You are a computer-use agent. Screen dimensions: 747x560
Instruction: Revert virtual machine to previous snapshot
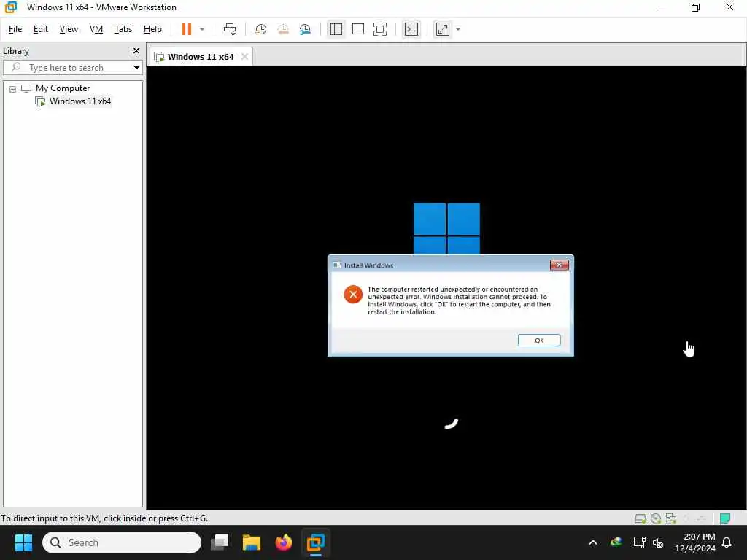[x=283, y=29]
